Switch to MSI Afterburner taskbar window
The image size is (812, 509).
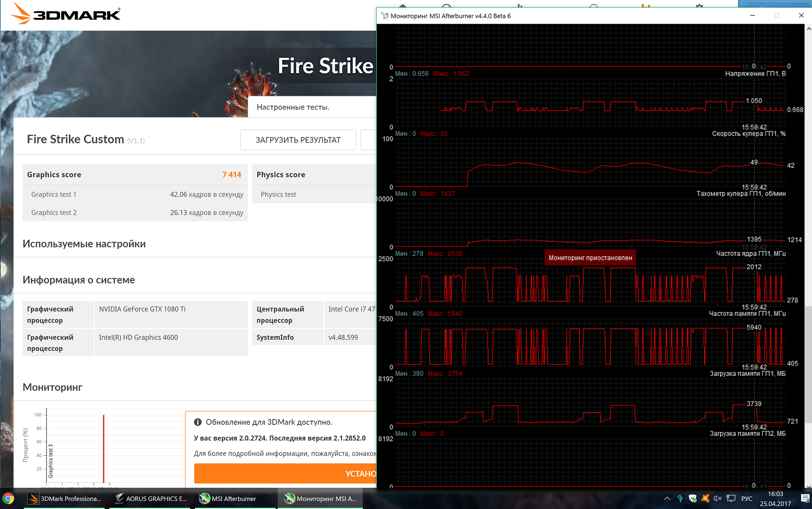click(228, 498)
